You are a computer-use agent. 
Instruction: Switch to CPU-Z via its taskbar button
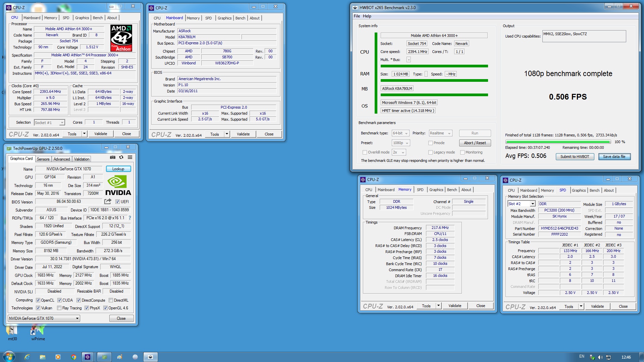[x=88, y=357]
